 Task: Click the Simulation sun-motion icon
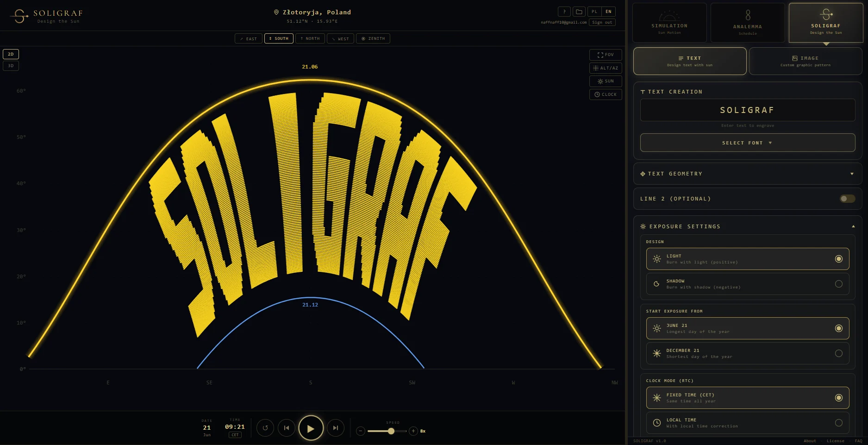(669, 16)
